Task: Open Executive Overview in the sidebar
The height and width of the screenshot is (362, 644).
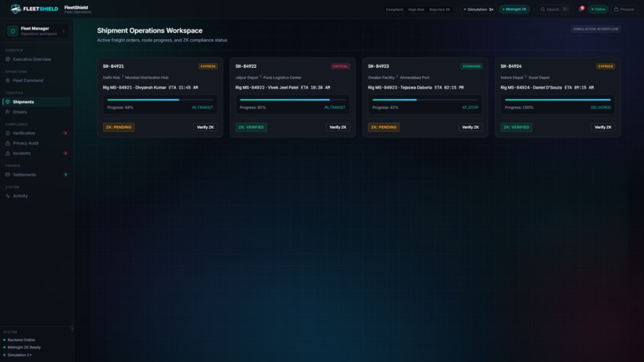Action: point(37,59)
